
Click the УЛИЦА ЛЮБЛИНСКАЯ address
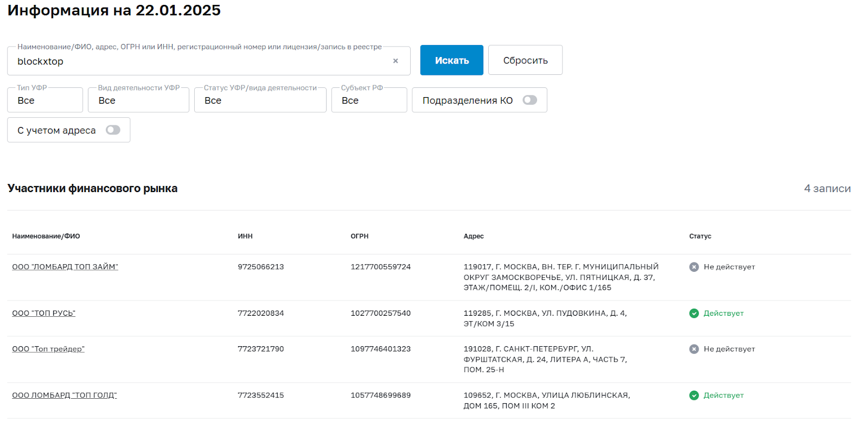point(547,400)
